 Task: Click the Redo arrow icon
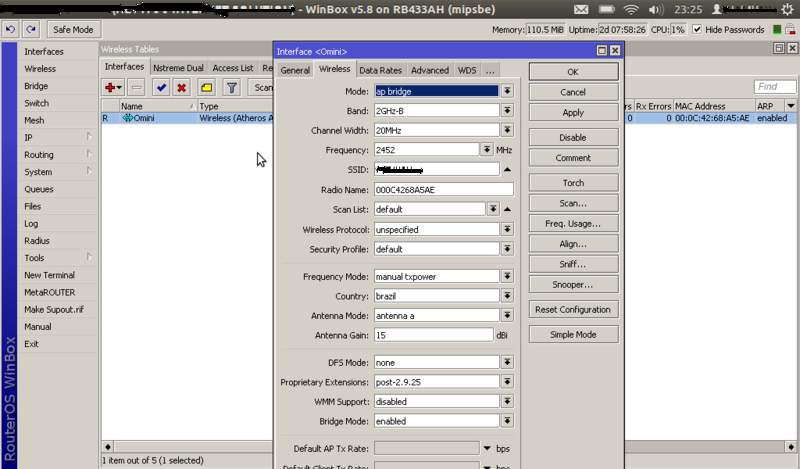pyautogui.click(x=31, y=30)
